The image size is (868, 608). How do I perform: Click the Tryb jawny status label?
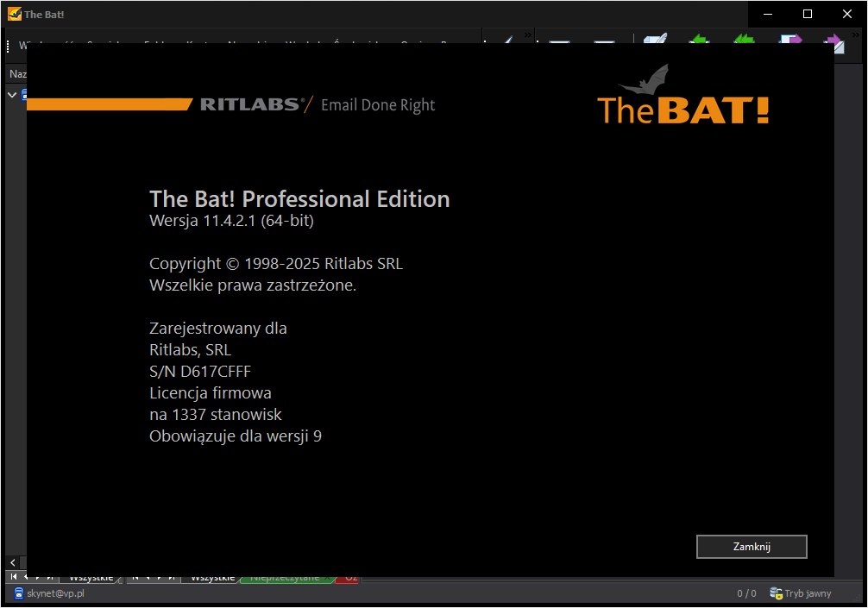click(808, 593)
